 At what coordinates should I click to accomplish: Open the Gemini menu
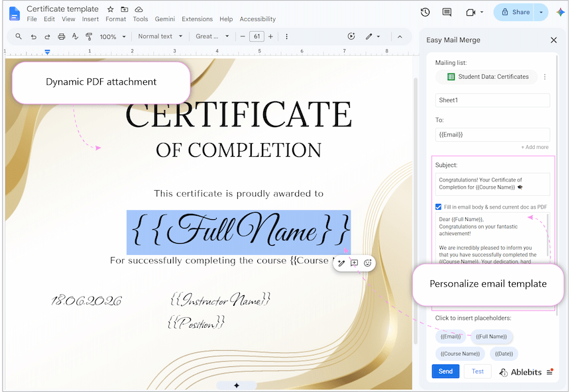click(x=165, y=19)
